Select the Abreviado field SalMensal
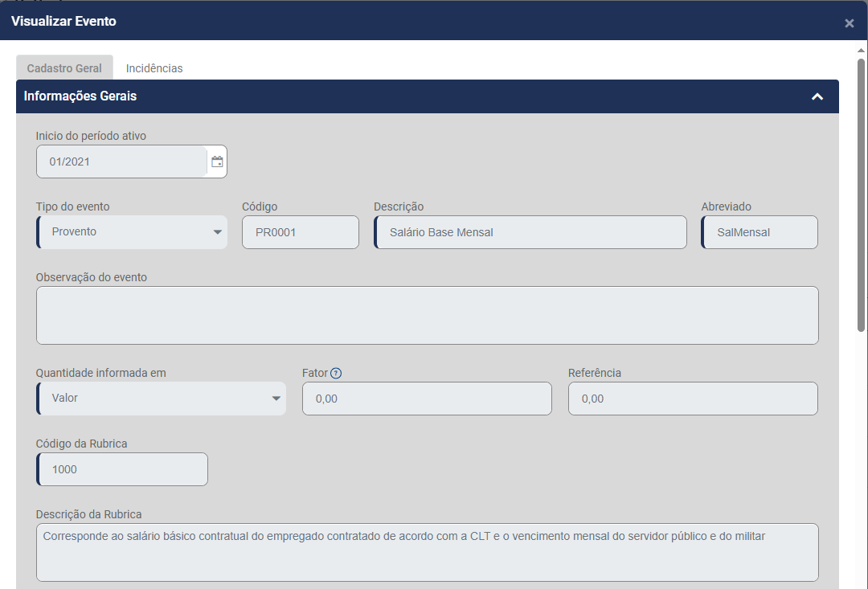The image size is (868, 589). pos(759,232)
